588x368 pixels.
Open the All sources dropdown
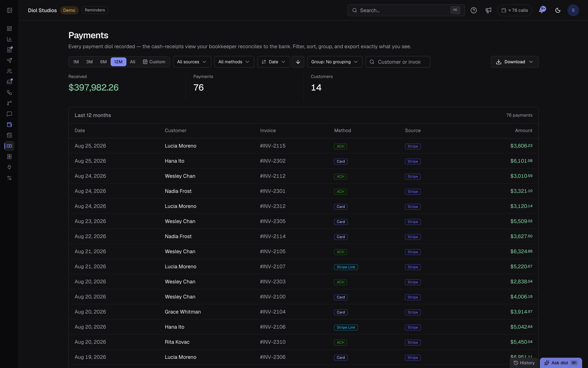[x=192, y=62]
